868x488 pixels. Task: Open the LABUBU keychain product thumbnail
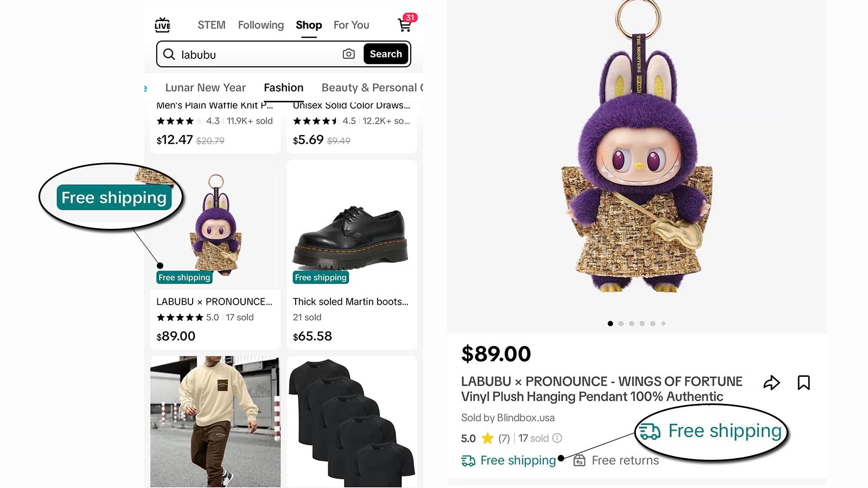click(x=216, y=225)
